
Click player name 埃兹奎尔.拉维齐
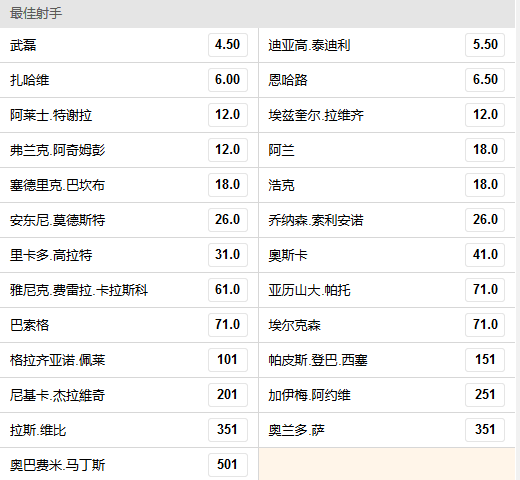click(x=316, y=115)
